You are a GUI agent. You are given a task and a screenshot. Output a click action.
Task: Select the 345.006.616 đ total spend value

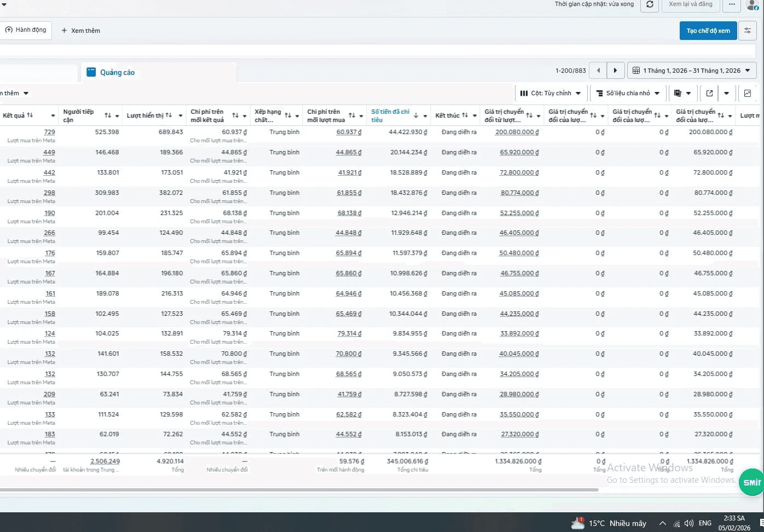407,461
